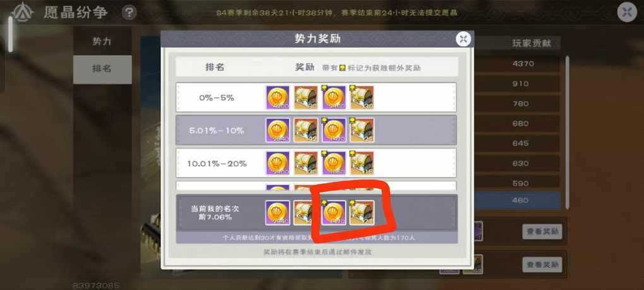644x290 pixels.
Task: Click gold coin in 当前我的名次 row
Action: click(x=278, y=213)
